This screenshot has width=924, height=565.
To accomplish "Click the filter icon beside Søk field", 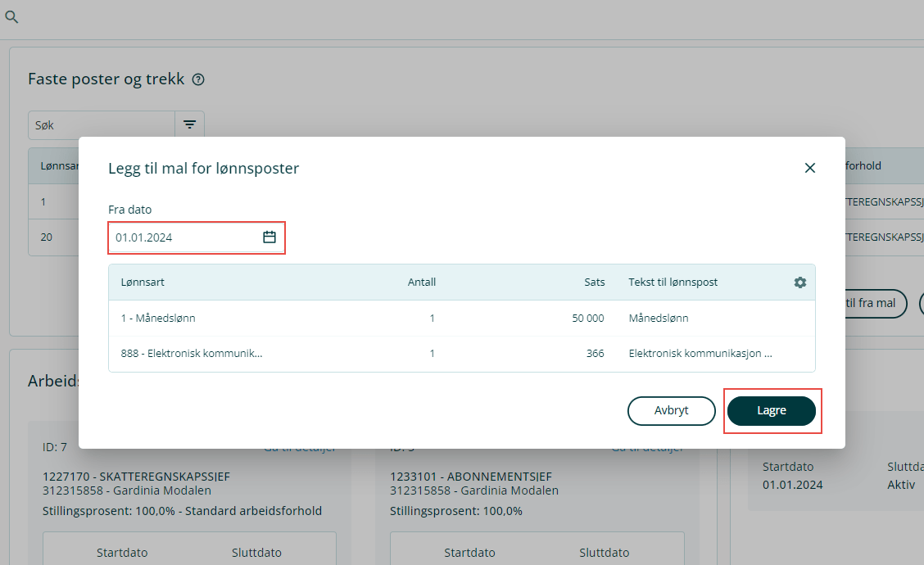I will pyautogui.click(x=189, y=125).
